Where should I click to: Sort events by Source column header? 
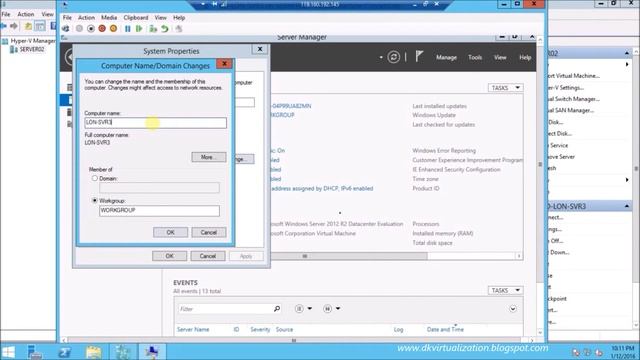coord(284,329)
